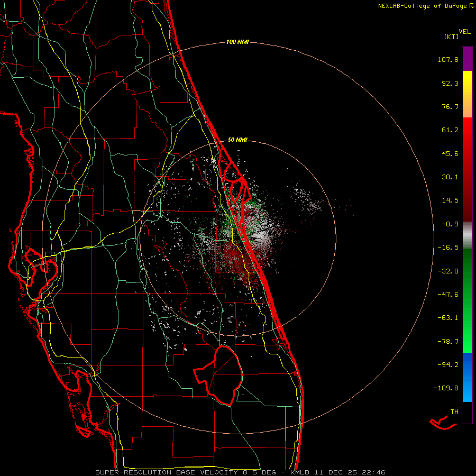The image size is (476, 476).
Task: Click the -32.0 velocity scale value
Action: [448, 271]
